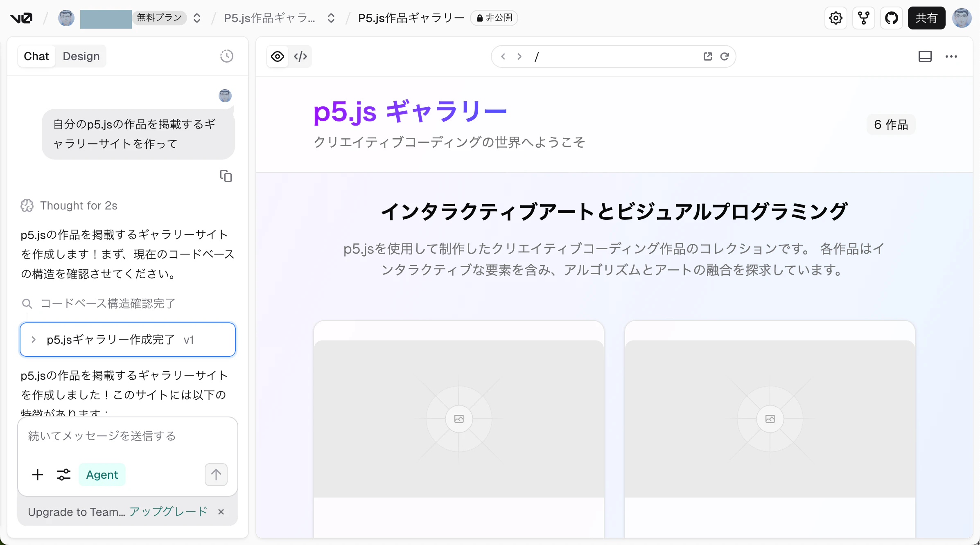Image resolution: width=980 pixels, height=545 pixels.
Task: Click the fork branch icon
Action: point(864,18)
